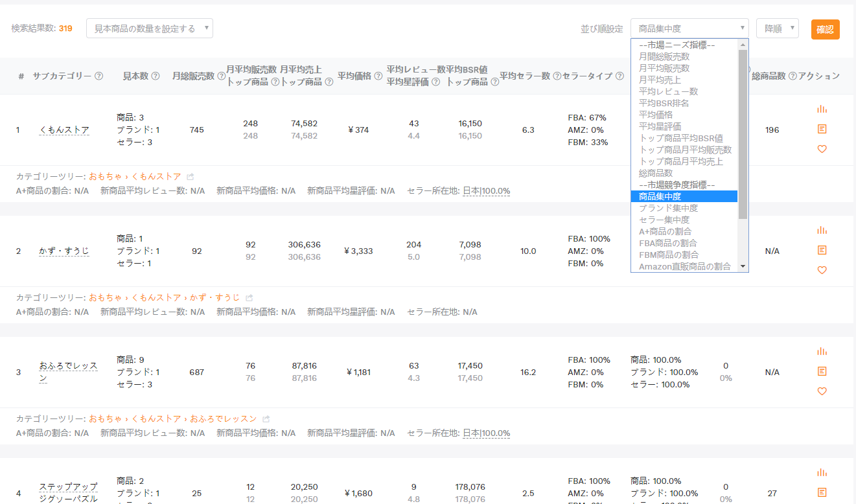Click 日本|100.0% seller location under おふろでレッスン

486,433
